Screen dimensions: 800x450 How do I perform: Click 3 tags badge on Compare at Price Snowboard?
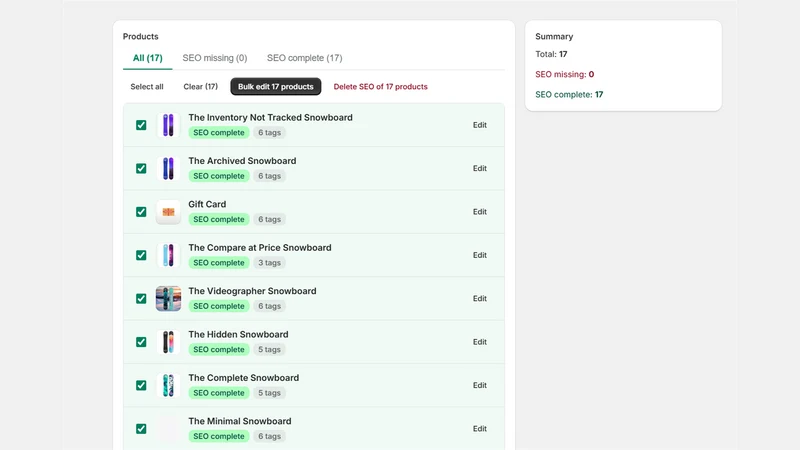click(269, 263)
